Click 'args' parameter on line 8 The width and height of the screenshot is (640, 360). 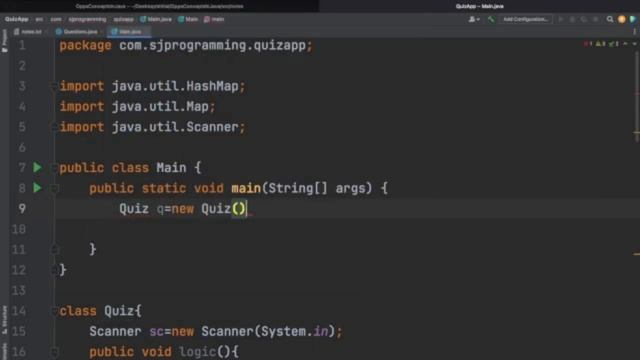tap(350, 188)
